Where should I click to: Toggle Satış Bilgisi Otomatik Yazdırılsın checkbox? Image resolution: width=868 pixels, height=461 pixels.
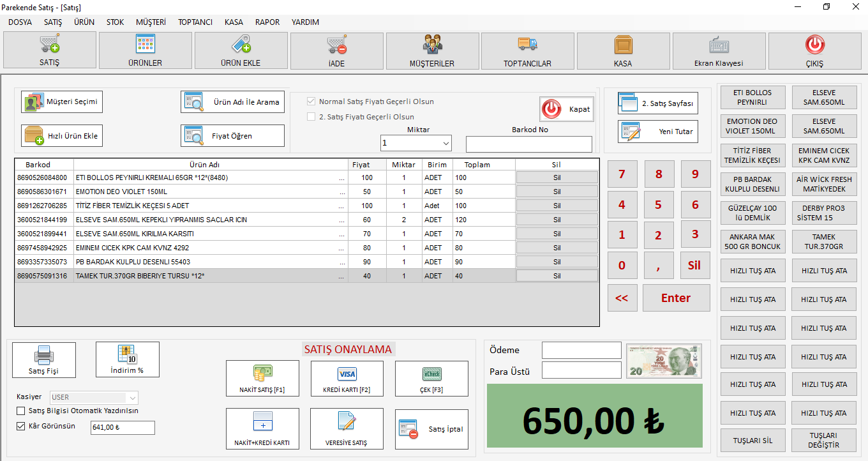tap(21, 411)
